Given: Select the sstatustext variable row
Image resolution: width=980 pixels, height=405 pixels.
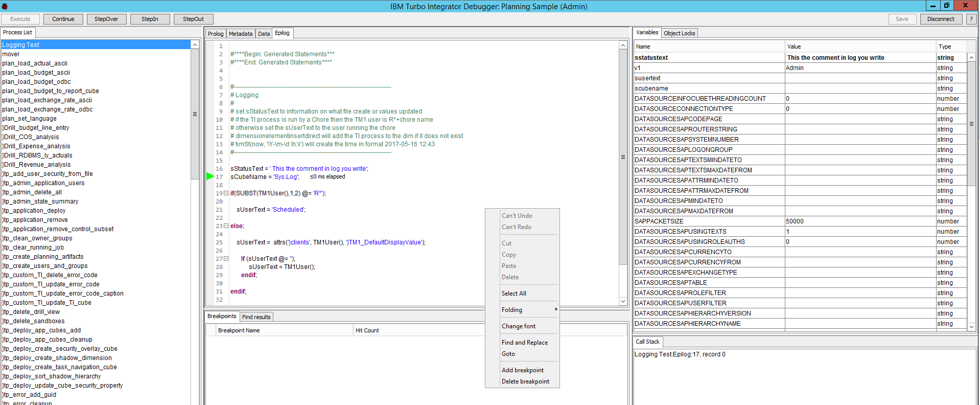Looking at the screenshot, I should coord(800,58).
